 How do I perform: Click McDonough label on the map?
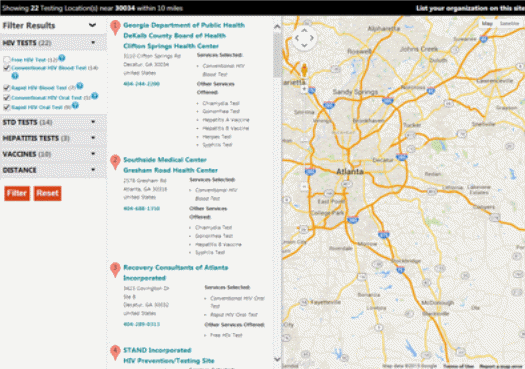437,303
